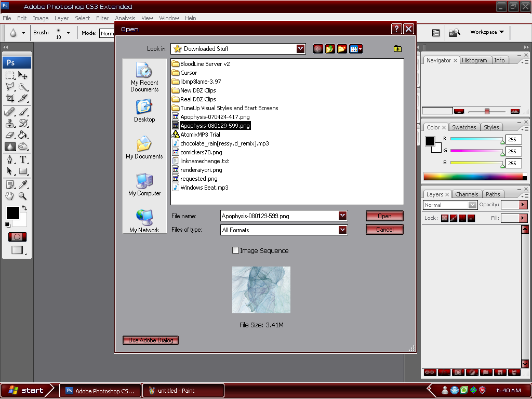Open the Filter menu
The image size is (532, 399).
[x=102, y=18]
